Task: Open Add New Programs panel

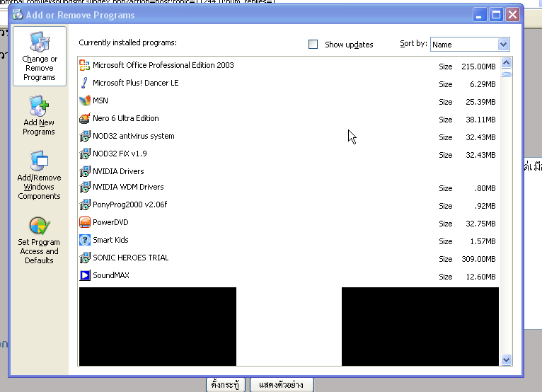Action: click(39, 116)
